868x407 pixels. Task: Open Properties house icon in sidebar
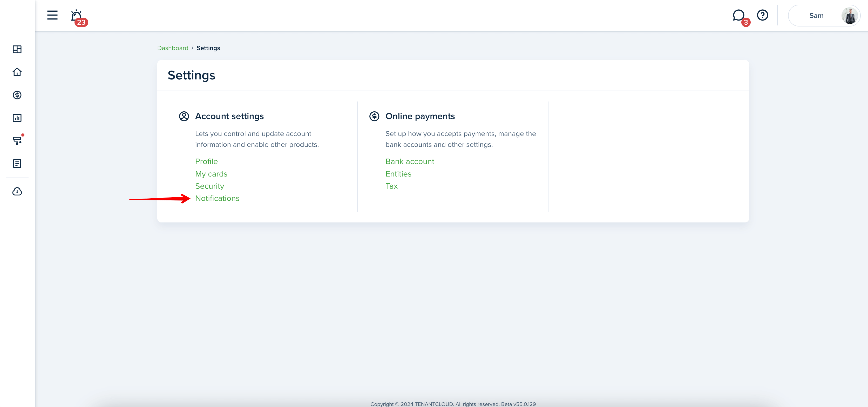[17, 72]
